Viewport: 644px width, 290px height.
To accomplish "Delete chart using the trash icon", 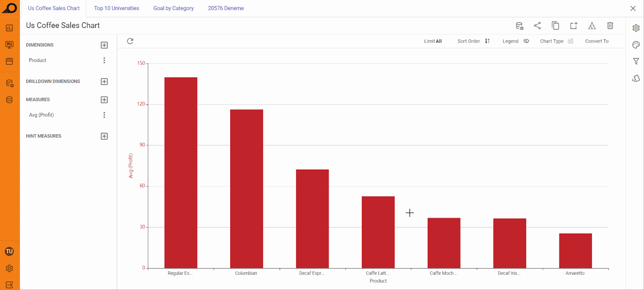I will pos(610,26).
